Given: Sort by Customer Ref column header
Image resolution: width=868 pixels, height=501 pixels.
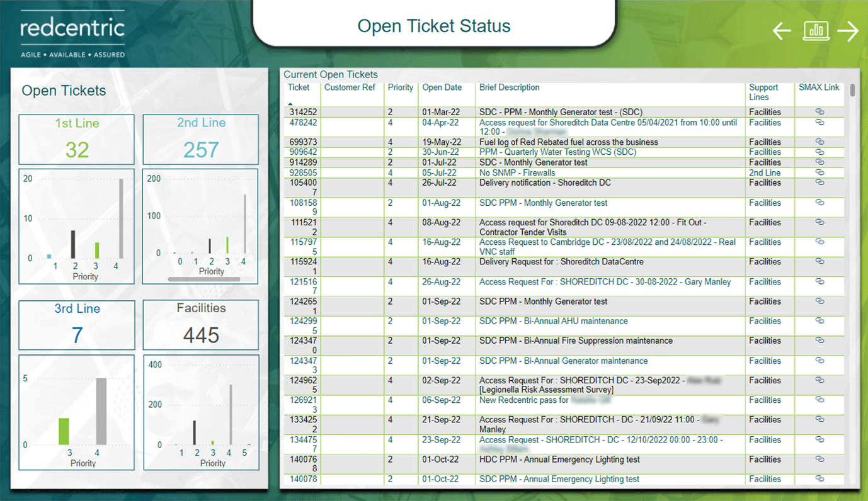Looking at the screenshot, I should point(350,87).
